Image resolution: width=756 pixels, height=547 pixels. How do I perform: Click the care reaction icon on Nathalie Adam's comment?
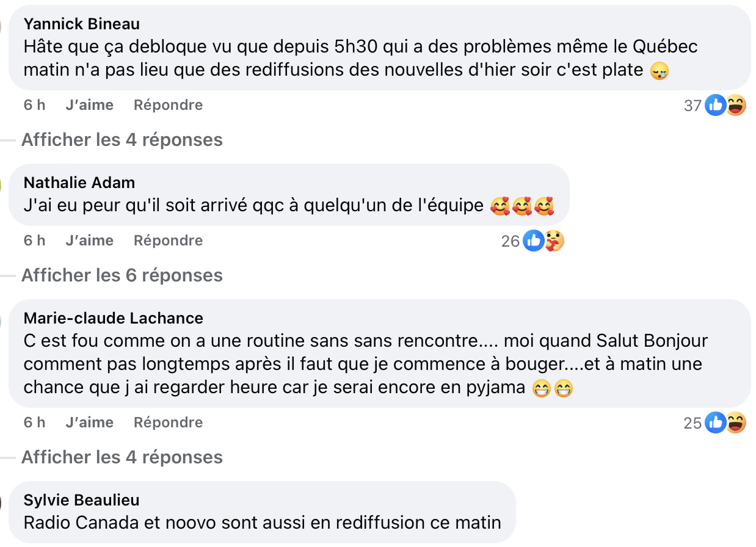click(553, 241)
